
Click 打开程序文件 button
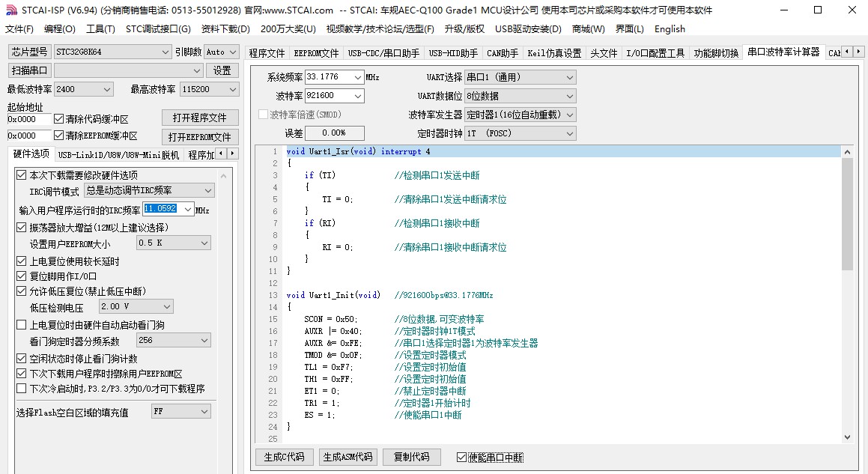click(x=200, y=118)
